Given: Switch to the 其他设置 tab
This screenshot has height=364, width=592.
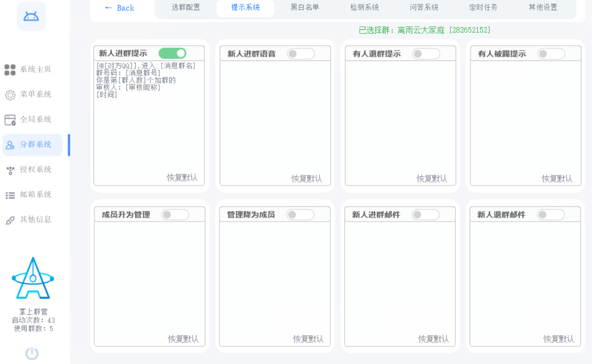Looking at the screenshot, I should point(543,8).
